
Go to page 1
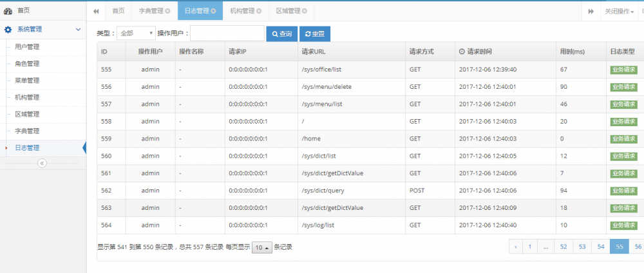[529, 247]
